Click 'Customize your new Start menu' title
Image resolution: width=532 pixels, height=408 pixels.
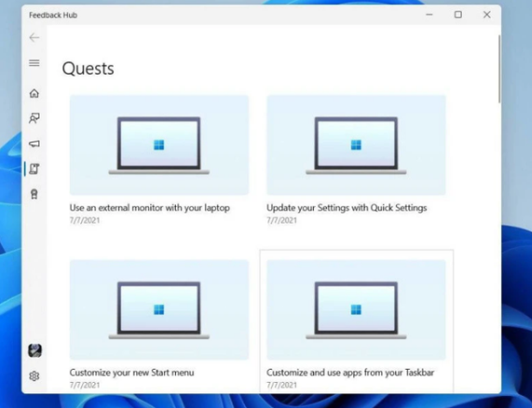coord(132,373)
